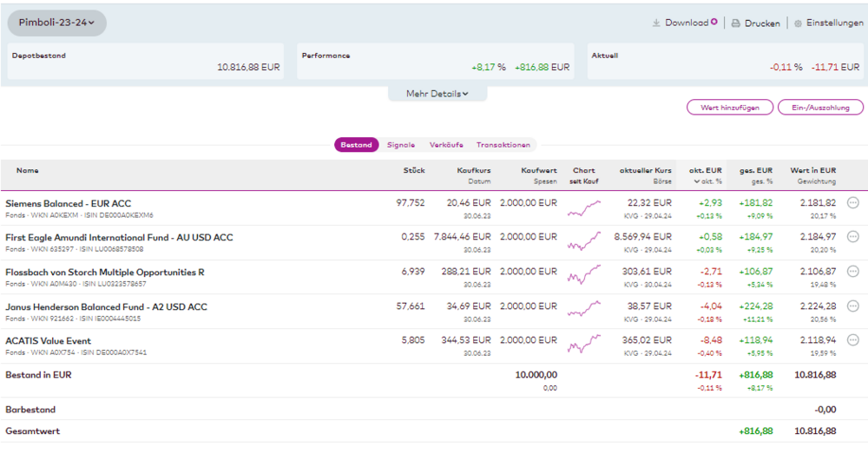Open options menu for First Eagle Amundi row
Screen dimensions: 868x454
(x=852, y=237)
